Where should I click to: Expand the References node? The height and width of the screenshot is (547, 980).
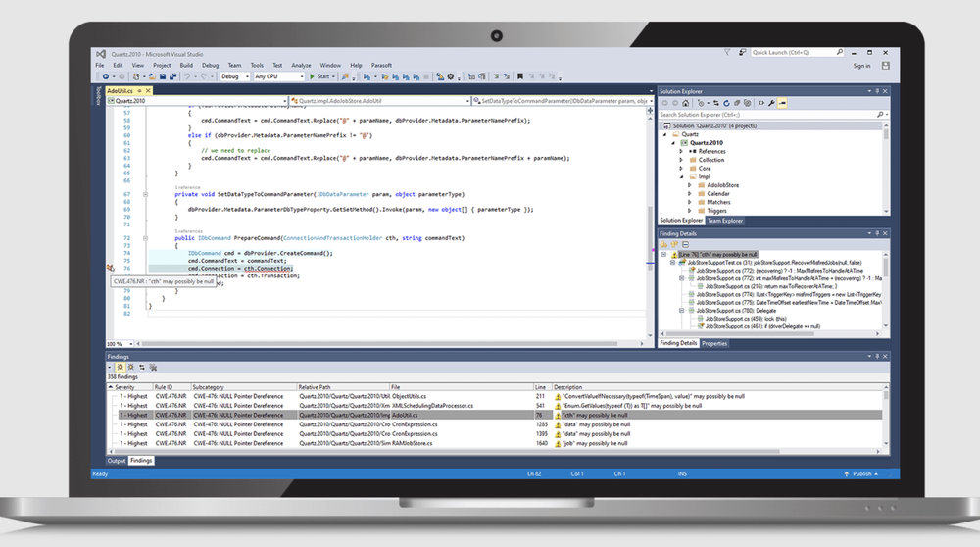[x=681, y=151]
